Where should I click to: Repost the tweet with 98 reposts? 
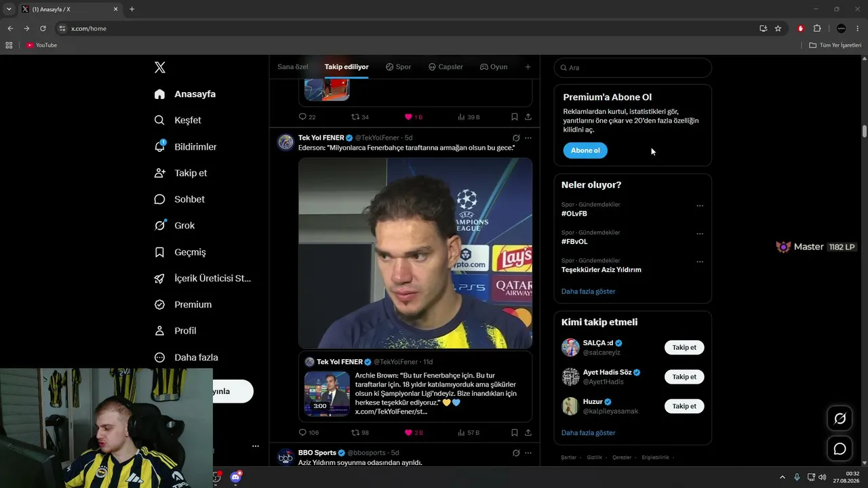tap(360, 432)
